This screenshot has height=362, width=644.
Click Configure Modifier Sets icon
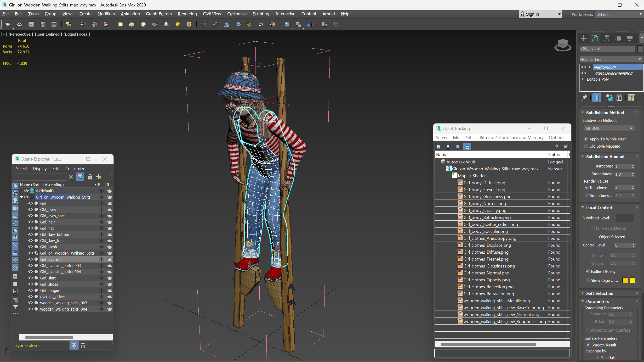[x=632, y=98]
